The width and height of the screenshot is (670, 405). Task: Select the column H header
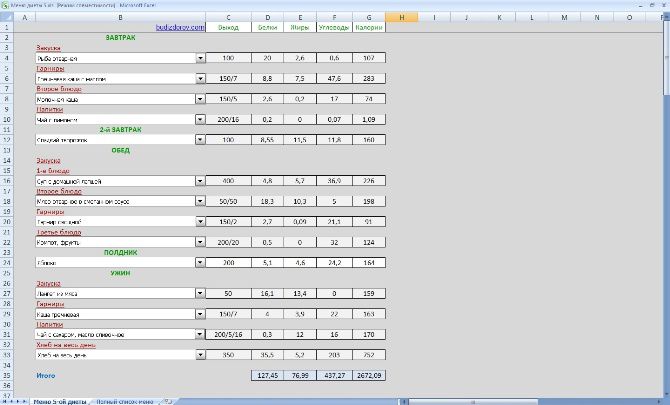click(x=401, y=17)
